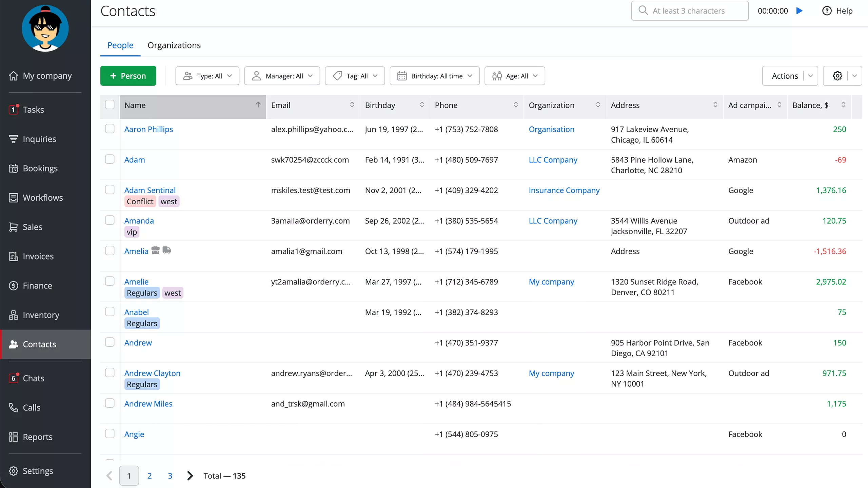Viewport: 868px width, 488px height.
Task: Start the timer with the play control
Action: click(x=800, y=11)
